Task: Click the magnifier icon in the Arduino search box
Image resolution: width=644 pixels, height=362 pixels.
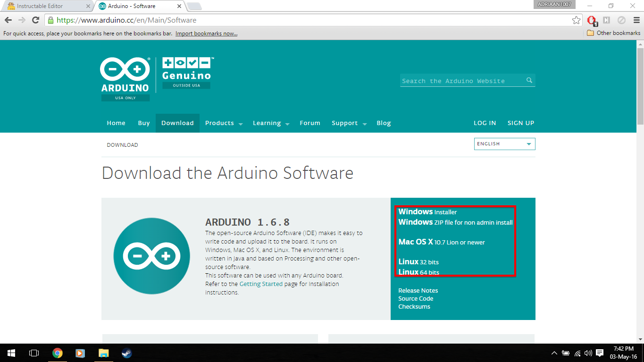Action: [529, 80]
